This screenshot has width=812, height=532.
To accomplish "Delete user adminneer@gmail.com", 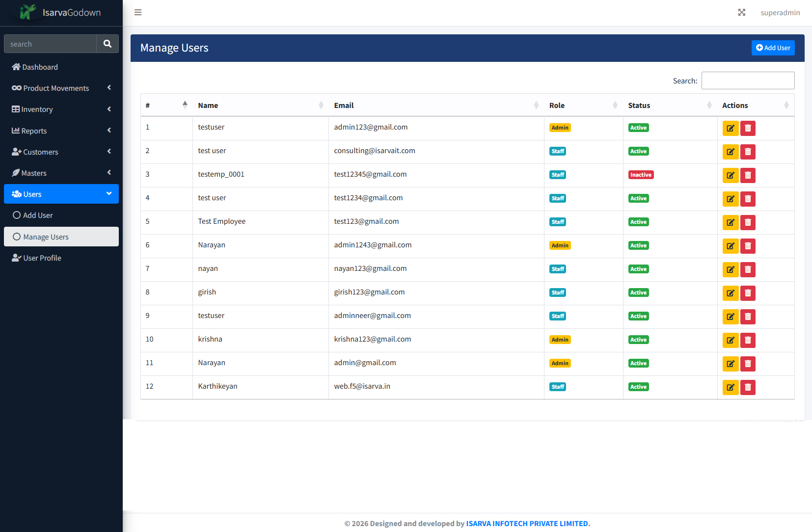I will (748, 317).
